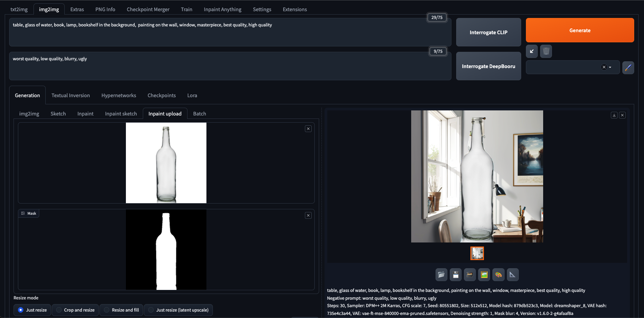Select the generated image thumbnail below the preview

point(477,253)
